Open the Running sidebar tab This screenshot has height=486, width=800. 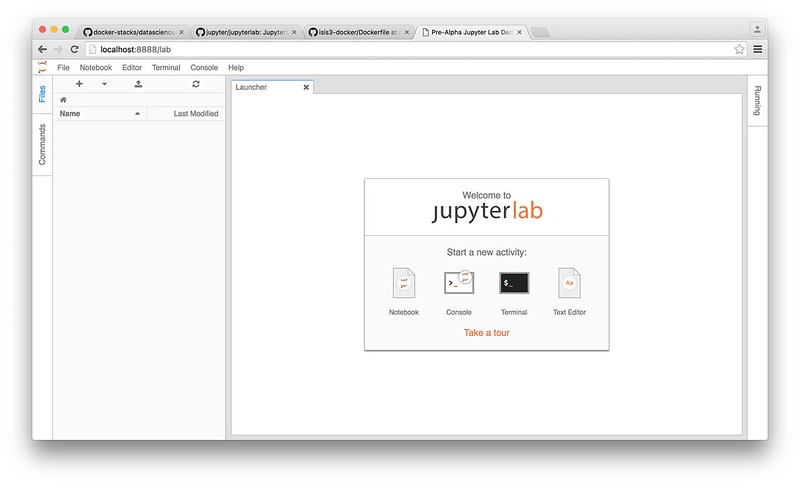point(758,100)
